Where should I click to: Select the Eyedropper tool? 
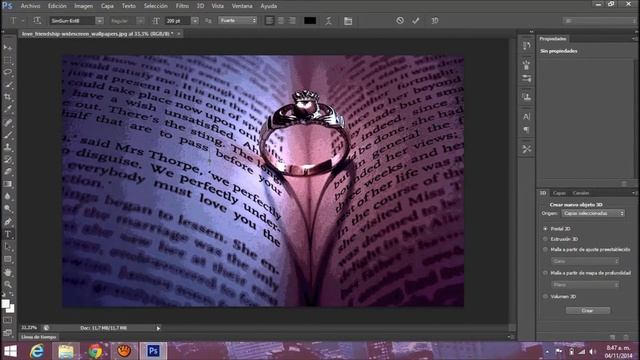[8, 109]
